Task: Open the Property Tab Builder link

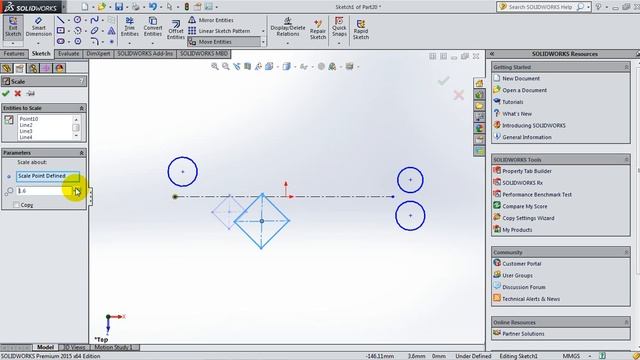Action: coord(527,171)
